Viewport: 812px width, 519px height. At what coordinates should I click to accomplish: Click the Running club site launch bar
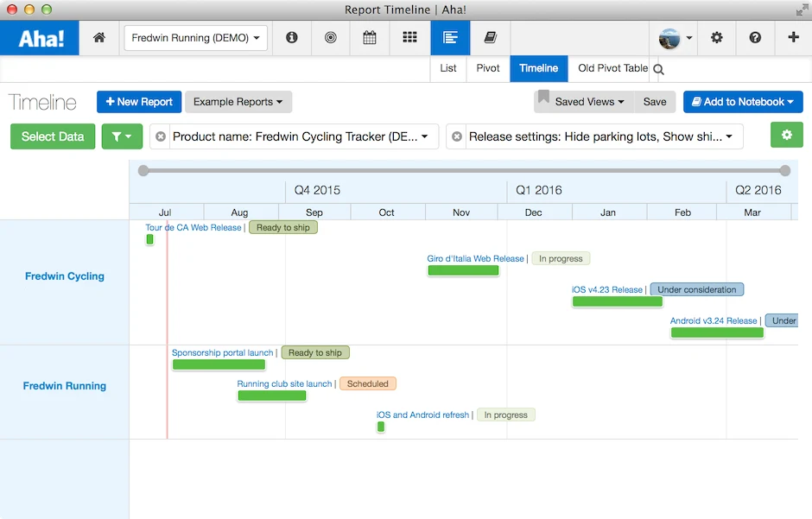272,396
